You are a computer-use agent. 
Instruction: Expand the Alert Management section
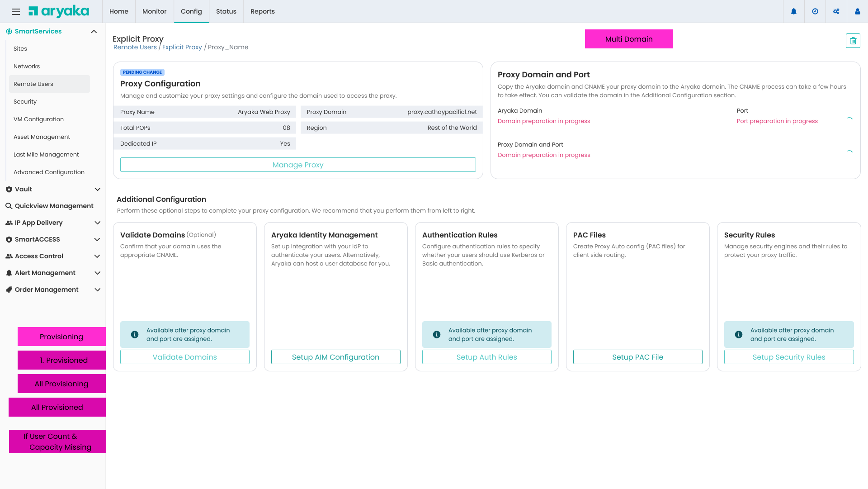[x=97, y=273]
